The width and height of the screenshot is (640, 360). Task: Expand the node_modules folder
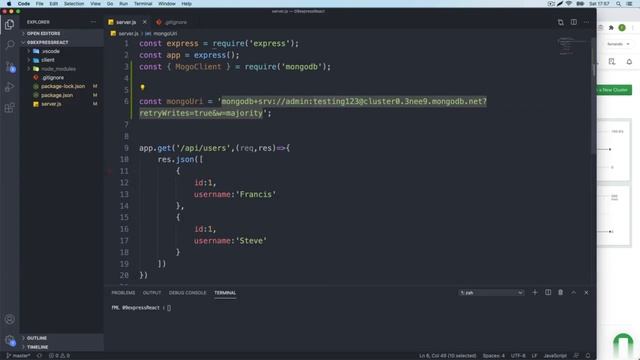pyautogui.click(x=62, y=69)
